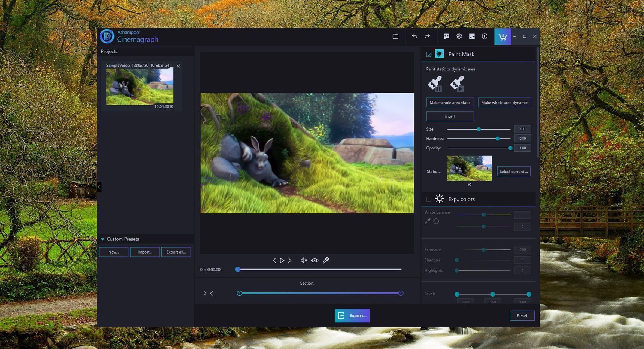Image resolution: width=644 pixels, height=349 pixels.
Task: Click the Projects panel title
Action: 109,51
